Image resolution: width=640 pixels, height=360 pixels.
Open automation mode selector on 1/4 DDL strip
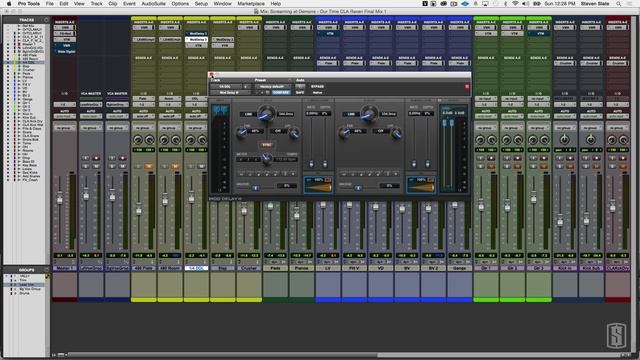tap(196, 116)
